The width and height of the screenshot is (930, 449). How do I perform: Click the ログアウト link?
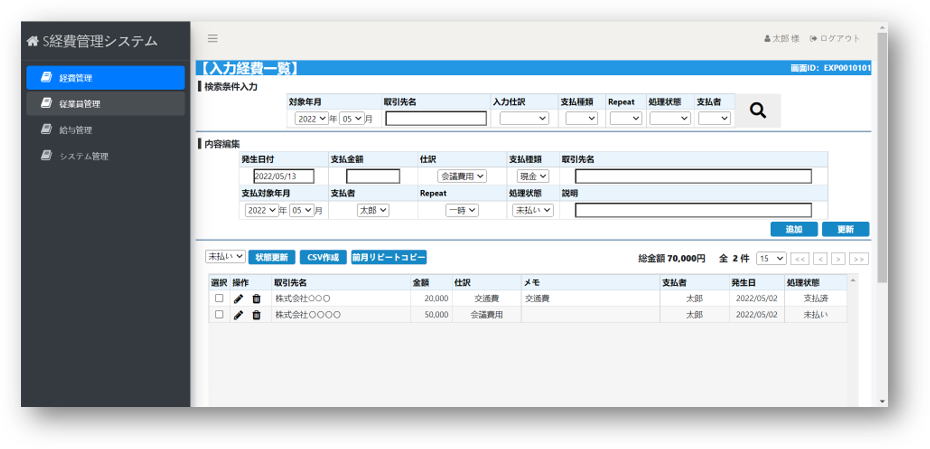pos(835,39)
